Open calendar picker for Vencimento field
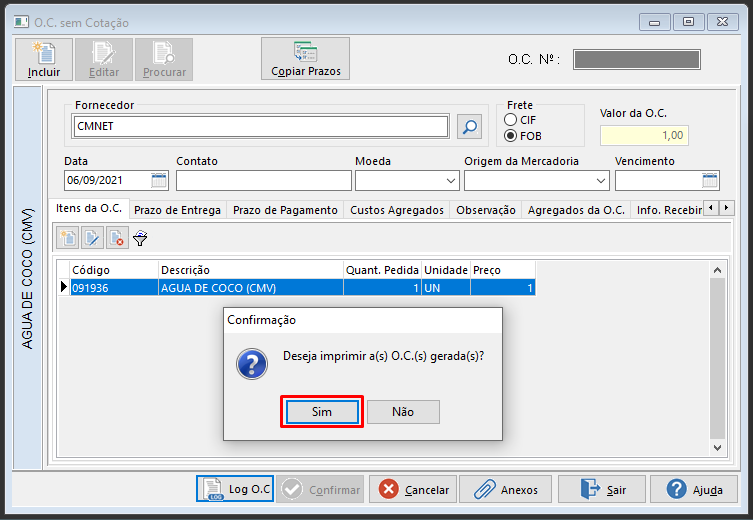This screenshot has width=753, height=520. pos(709,181)
